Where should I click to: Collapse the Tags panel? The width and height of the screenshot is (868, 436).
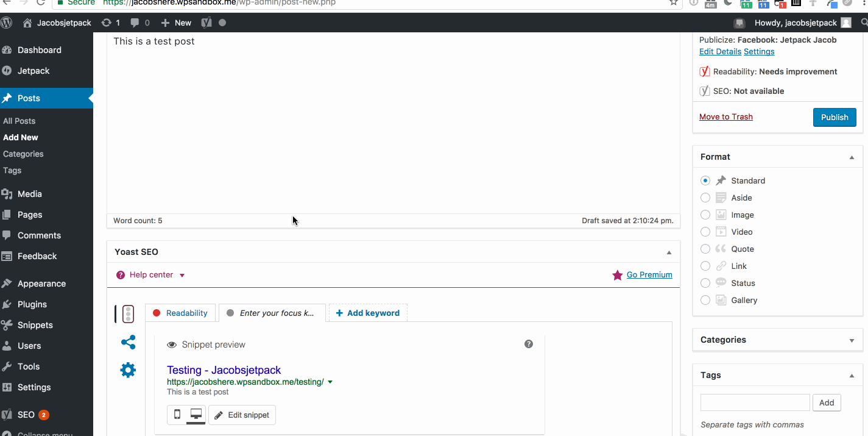(852, 376)
